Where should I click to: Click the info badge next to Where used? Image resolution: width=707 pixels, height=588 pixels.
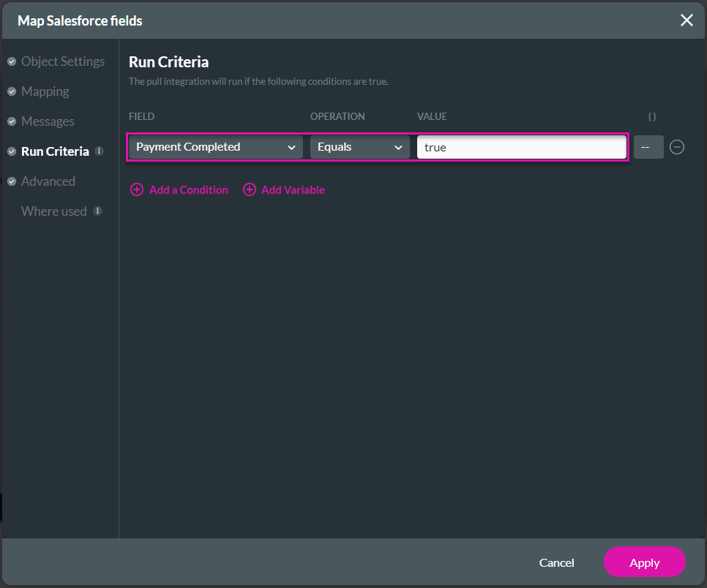97,211
